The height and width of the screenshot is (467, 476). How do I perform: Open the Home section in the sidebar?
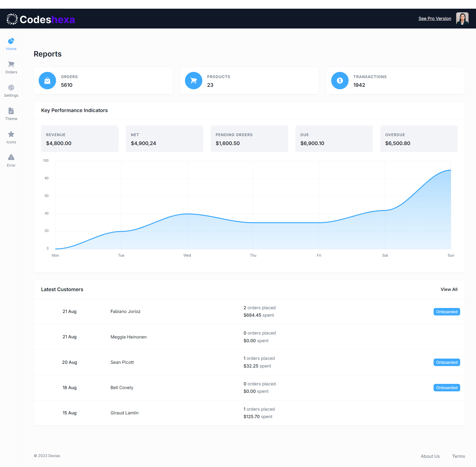click(x=11, y=44)
